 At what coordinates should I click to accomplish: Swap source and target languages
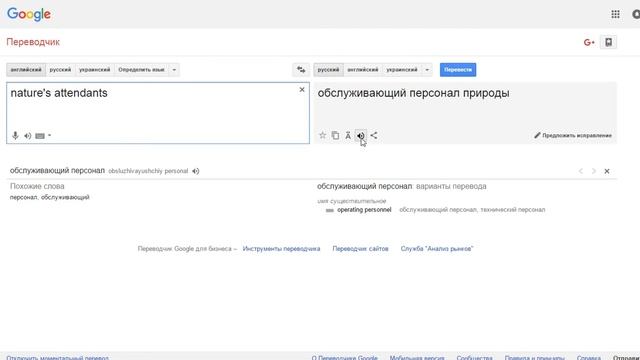301,70
